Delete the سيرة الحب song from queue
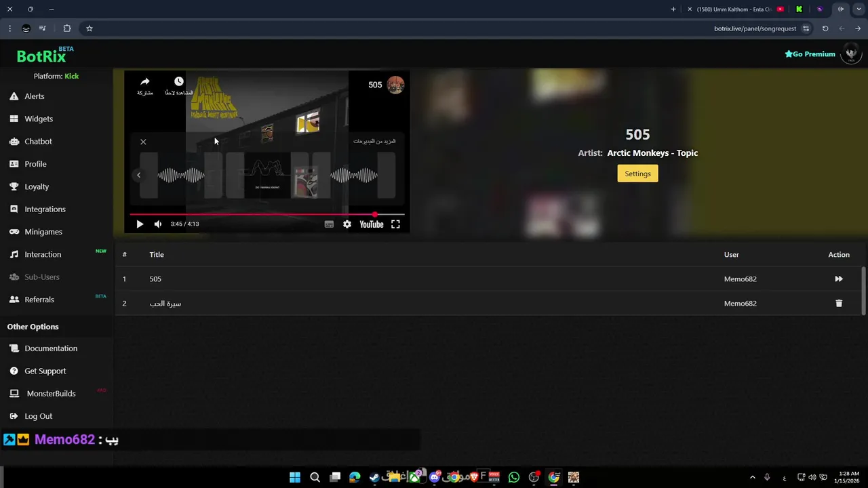 (839, 304)
